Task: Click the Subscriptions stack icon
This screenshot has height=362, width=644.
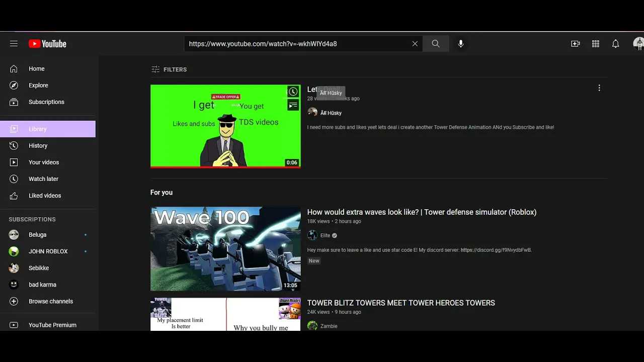Action: coord(14,102)
